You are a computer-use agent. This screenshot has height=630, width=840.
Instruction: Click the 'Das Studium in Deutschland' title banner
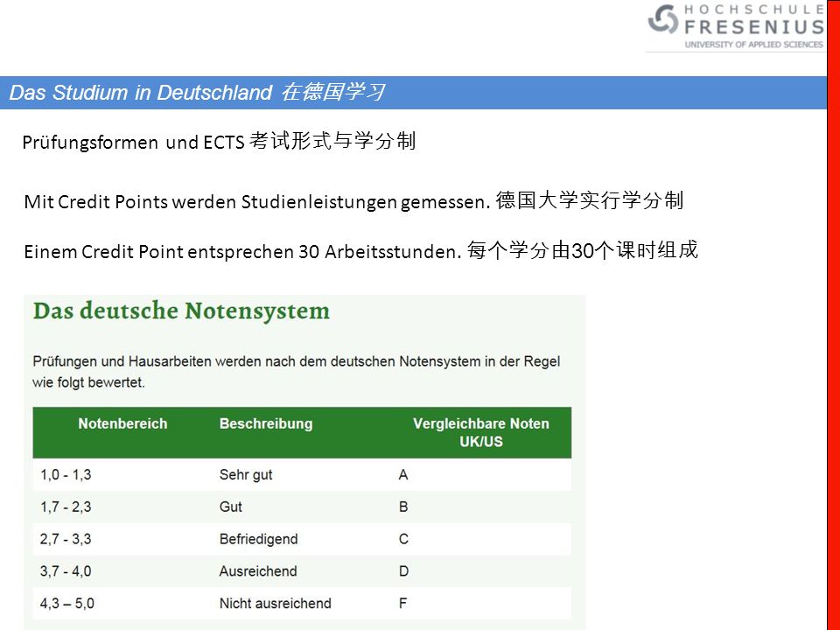[413, 93]
